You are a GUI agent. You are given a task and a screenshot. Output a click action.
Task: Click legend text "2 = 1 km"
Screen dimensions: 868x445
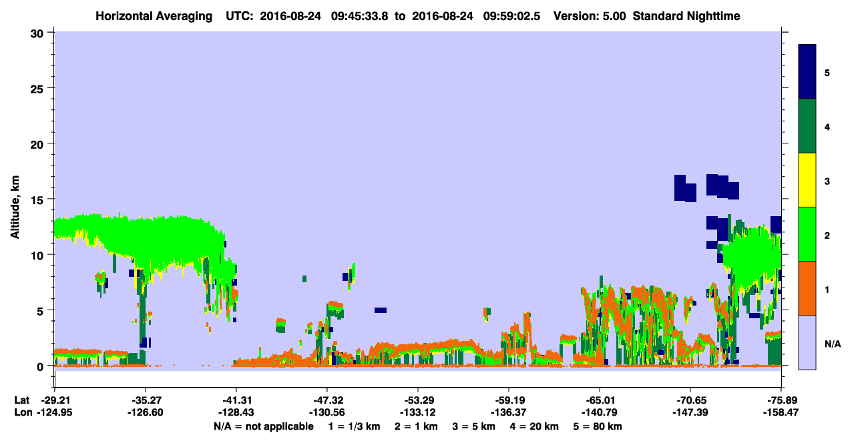click(x=416, y=426)
